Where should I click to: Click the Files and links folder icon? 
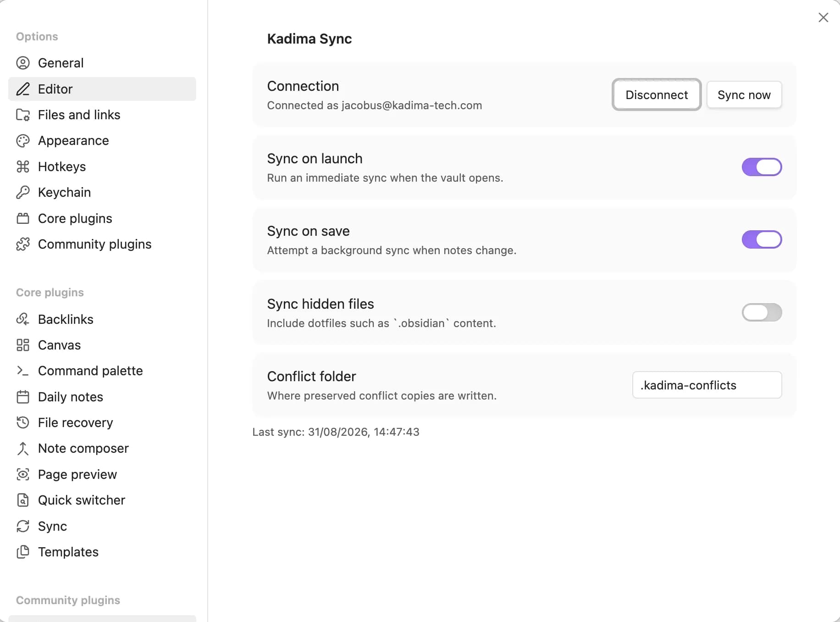[x=23, y=115]
